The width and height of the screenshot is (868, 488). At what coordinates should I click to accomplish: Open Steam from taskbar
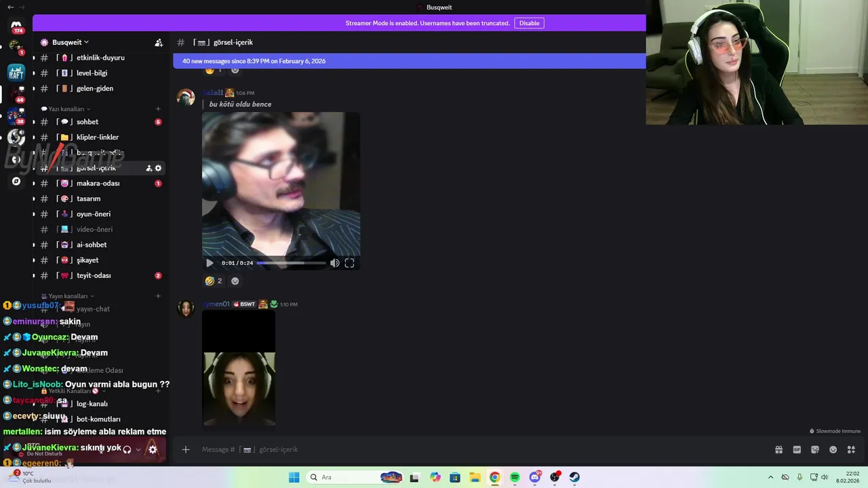click(x=574, y=477)
